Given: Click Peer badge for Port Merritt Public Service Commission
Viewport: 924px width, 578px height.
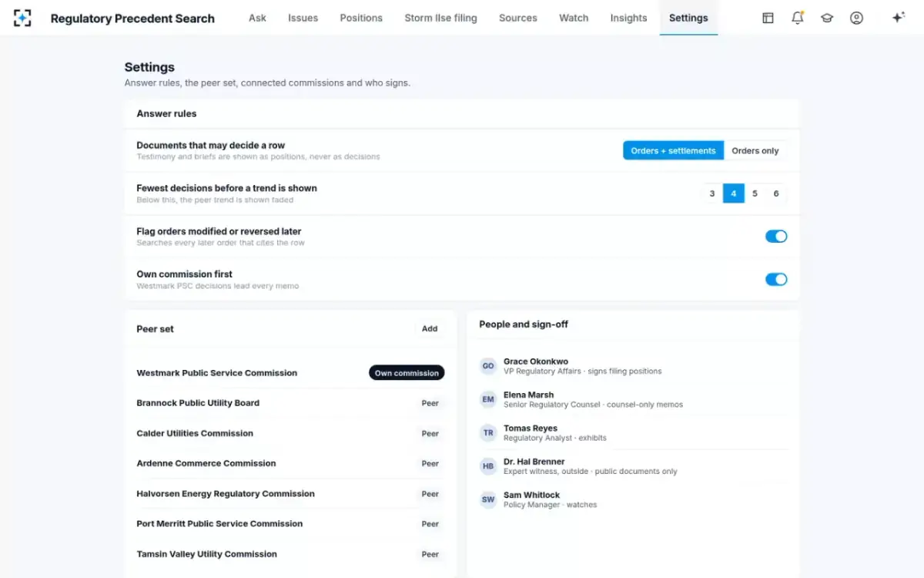Looking at the screenshot, I should click(430, 524).
